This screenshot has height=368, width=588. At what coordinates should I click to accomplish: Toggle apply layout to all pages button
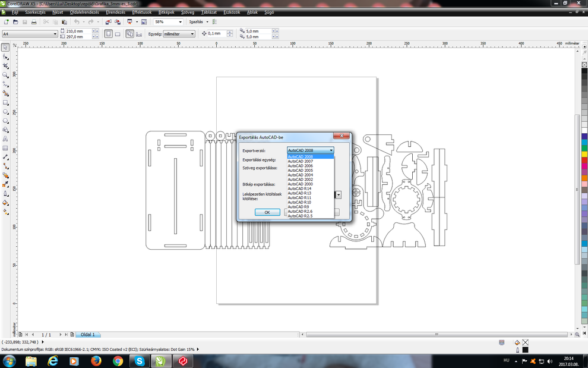point(129,34)
